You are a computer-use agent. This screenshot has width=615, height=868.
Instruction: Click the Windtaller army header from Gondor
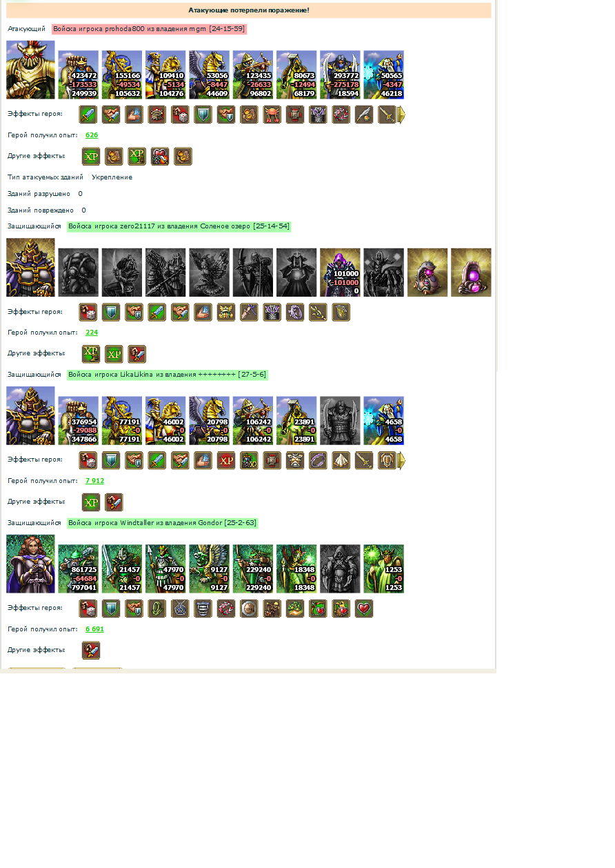coord(163,523)
